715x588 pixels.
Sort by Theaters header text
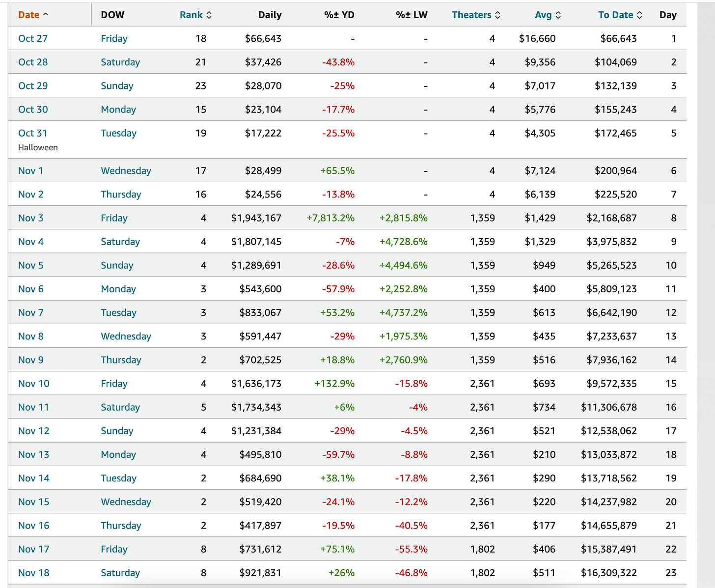pos(471,15)
